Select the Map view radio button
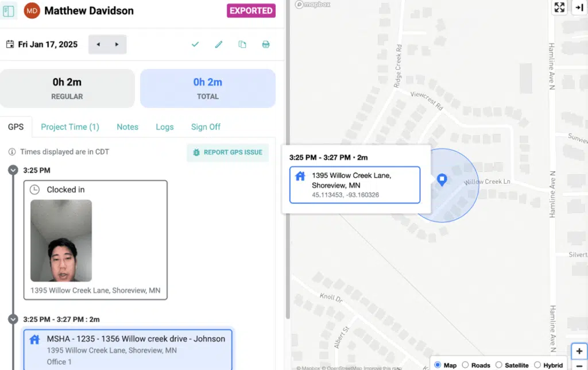 point(438,365)
